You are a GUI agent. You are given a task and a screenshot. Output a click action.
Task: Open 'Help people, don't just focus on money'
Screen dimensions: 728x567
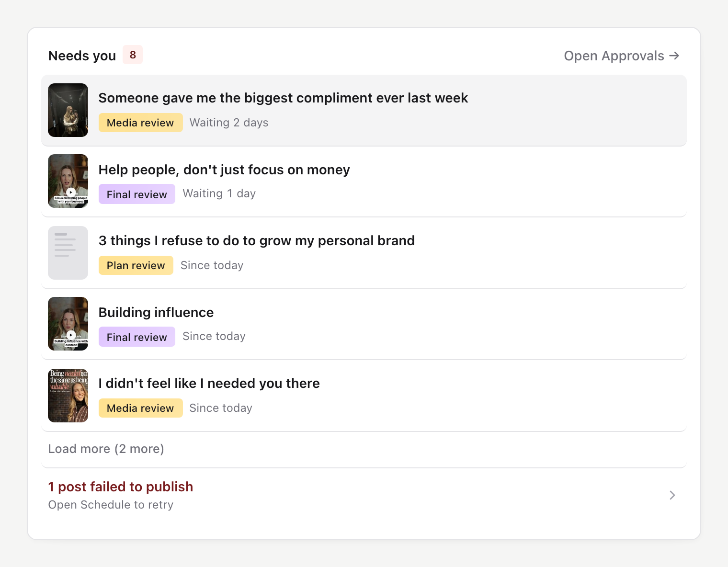pyautogui.click(x=224, y=170)
